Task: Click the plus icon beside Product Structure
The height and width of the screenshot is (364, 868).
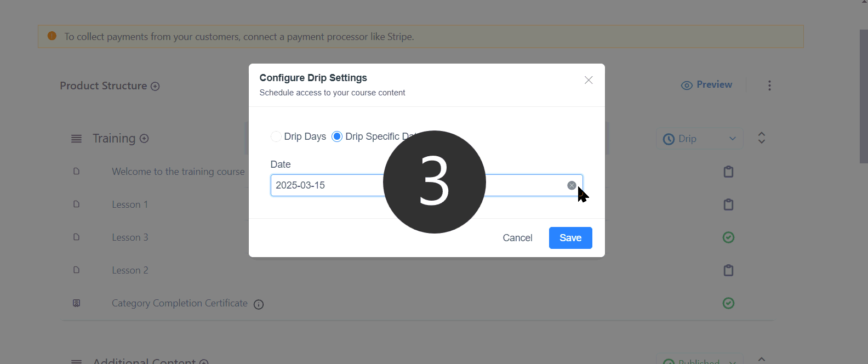Action: 155,86
